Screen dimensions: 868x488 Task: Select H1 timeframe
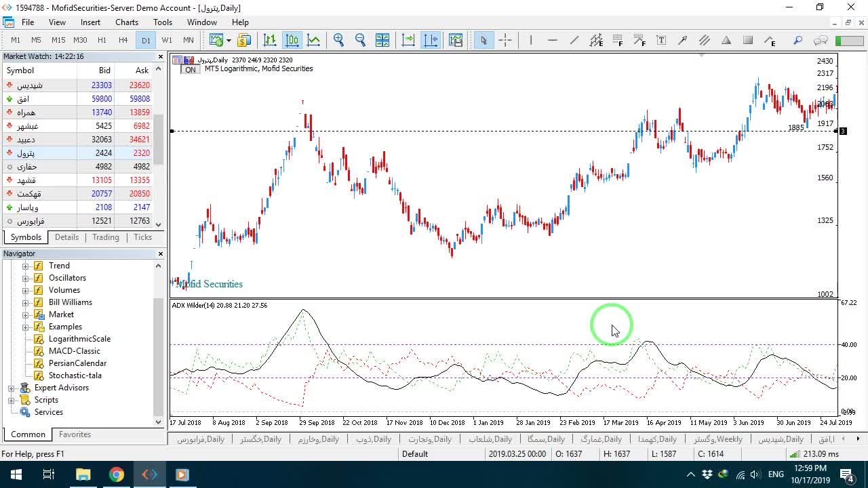(102, 40)
